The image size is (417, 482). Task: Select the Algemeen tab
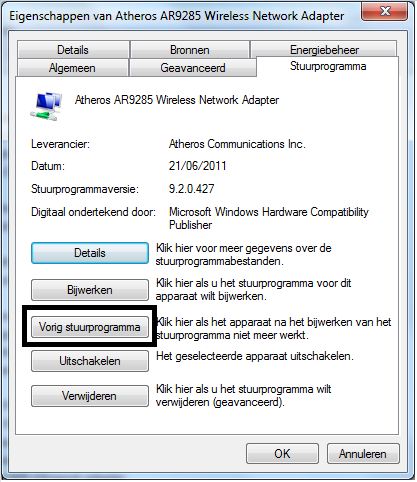72,68
